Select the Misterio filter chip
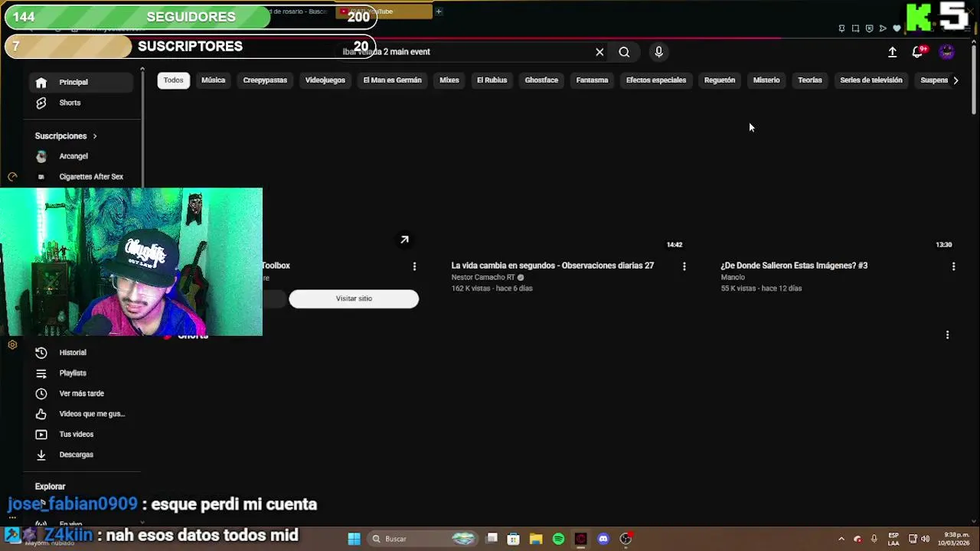Viewport: 980px width, 551px height. click(766, 80)
